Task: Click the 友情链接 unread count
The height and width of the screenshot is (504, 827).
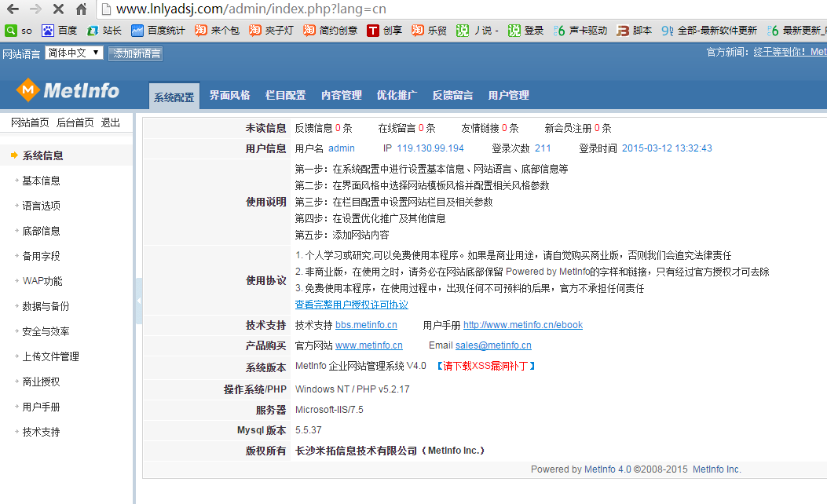Action: 504,128
